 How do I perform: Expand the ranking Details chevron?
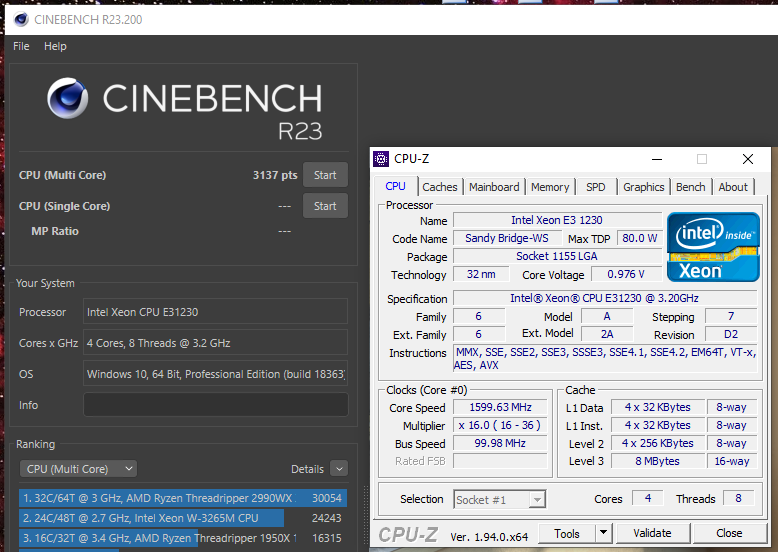339,469
